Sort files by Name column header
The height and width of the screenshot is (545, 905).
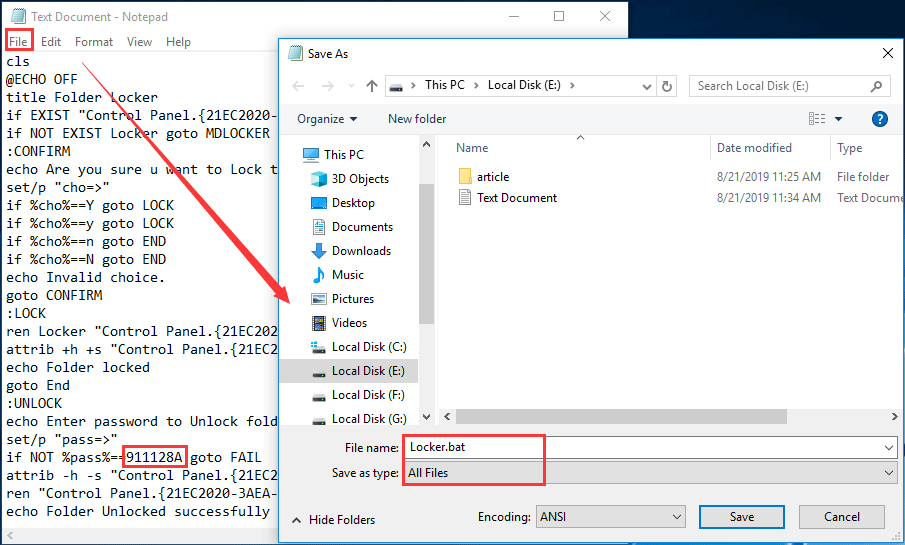(x=472, y=148)
